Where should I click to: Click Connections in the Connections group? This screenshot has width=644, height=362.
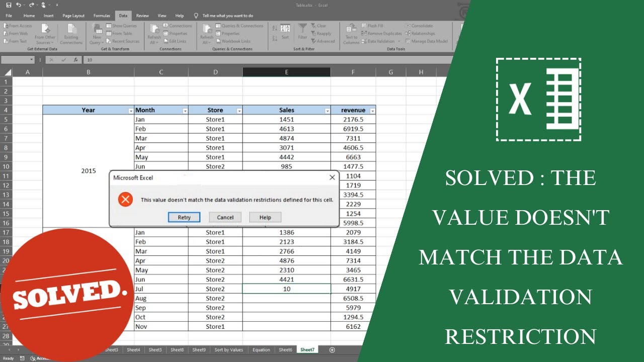(x=178, y=26)
